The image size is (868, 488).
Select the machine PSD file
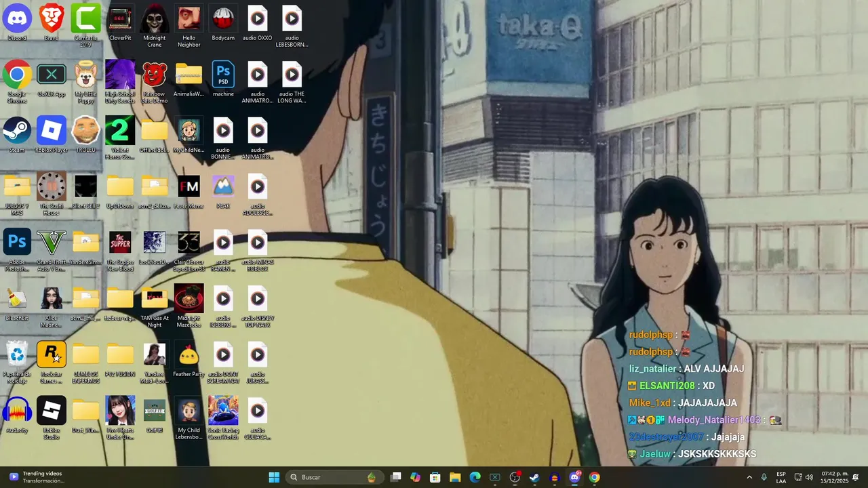pyautogui.click(x=223, y=79)
